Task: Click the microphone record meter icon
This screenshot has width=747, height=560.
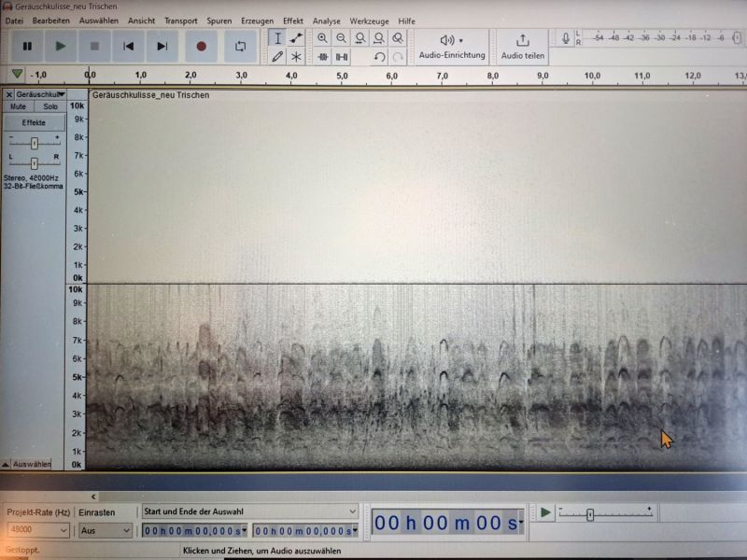Action: tap(565, 38)
